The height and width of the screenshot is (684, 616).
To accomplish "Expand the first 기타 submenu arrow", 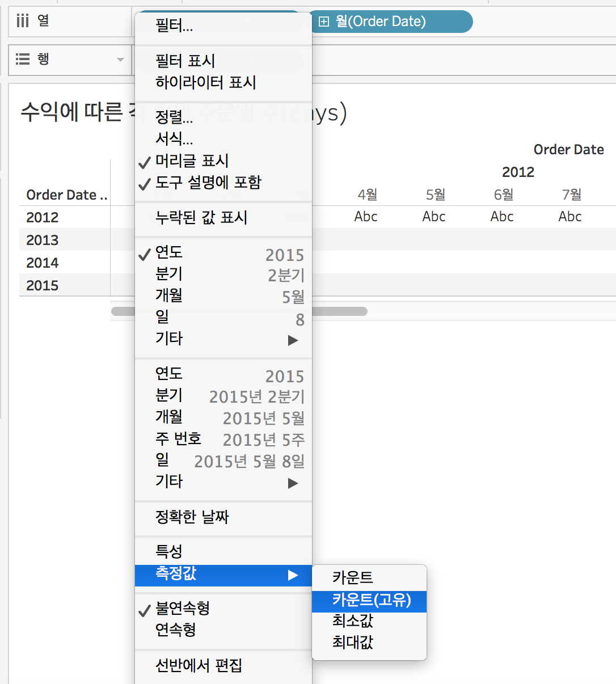I will (x=293, y=340).
